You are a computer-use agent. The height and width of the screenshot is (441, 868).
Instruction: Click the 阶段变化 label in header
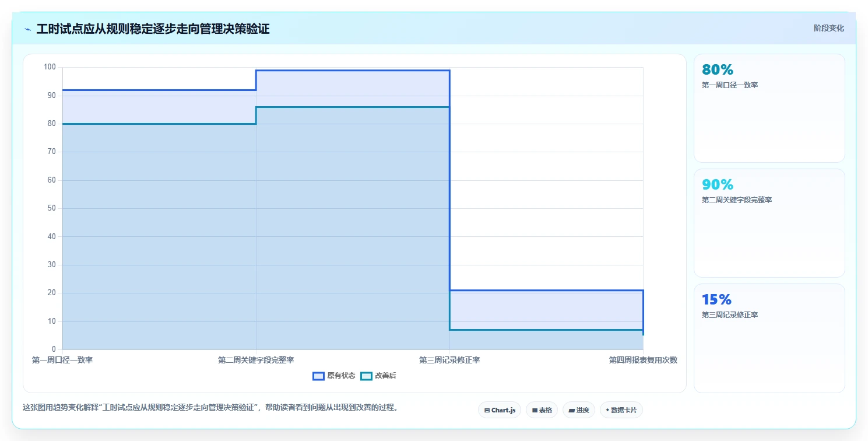click(x=828, y=29)
